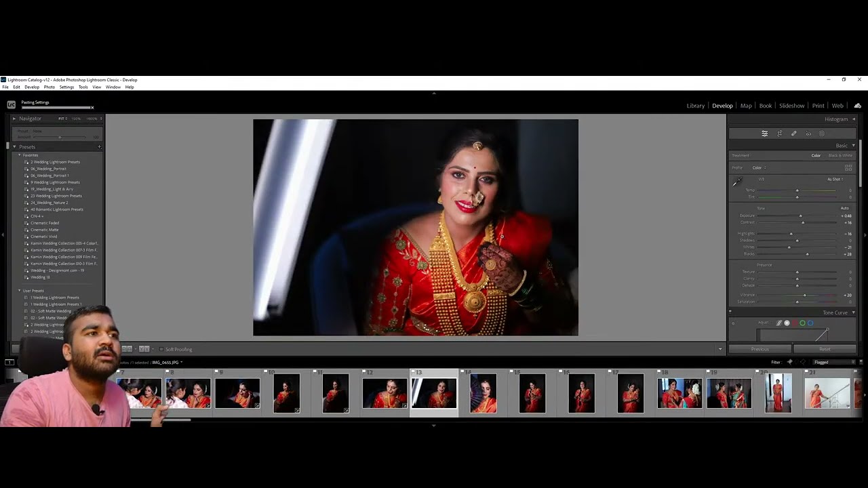The image size is (868, 488).
Task: Select the Red Eye Correction tool
Action: click(808, 134)
